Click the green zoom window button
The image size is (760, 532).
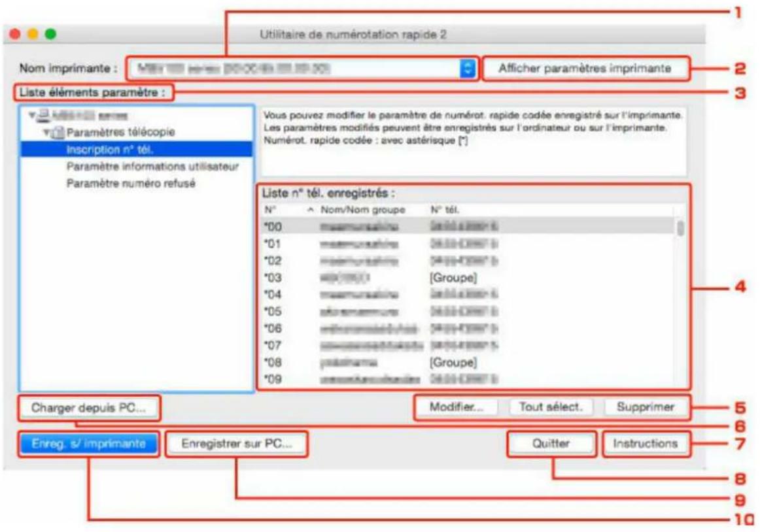point(50,34)
